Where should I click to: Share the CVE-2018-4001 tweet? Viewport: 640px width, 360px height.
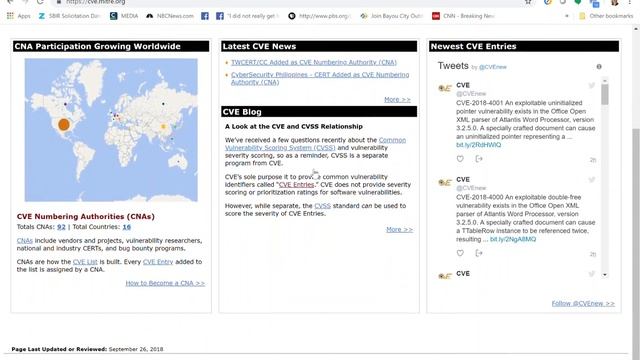[x=479, y=159]
